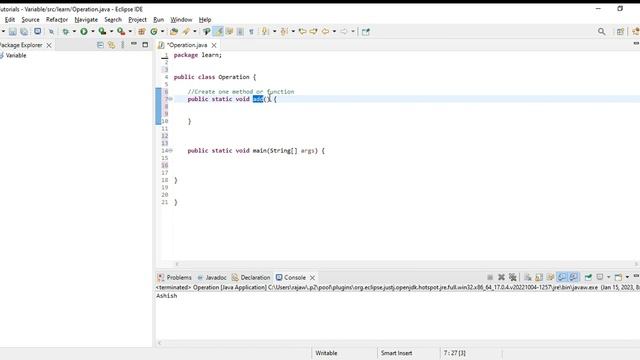Image resolution: width=640 pixels, height=360 pixels.
Task: Switch to the Problems tab
Action: click(x=175, y=277)
